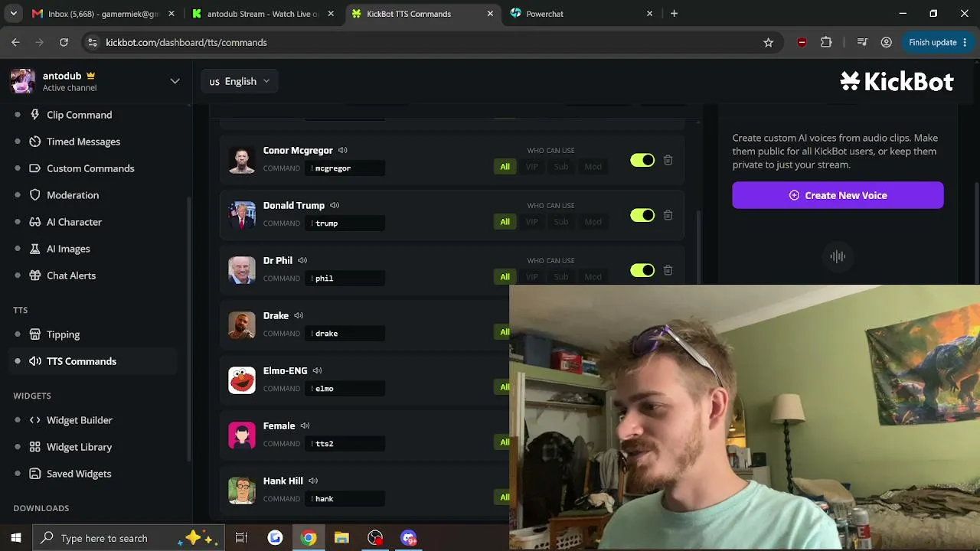
Task: Open Chrome profile icon
Action: coord(886,43)
